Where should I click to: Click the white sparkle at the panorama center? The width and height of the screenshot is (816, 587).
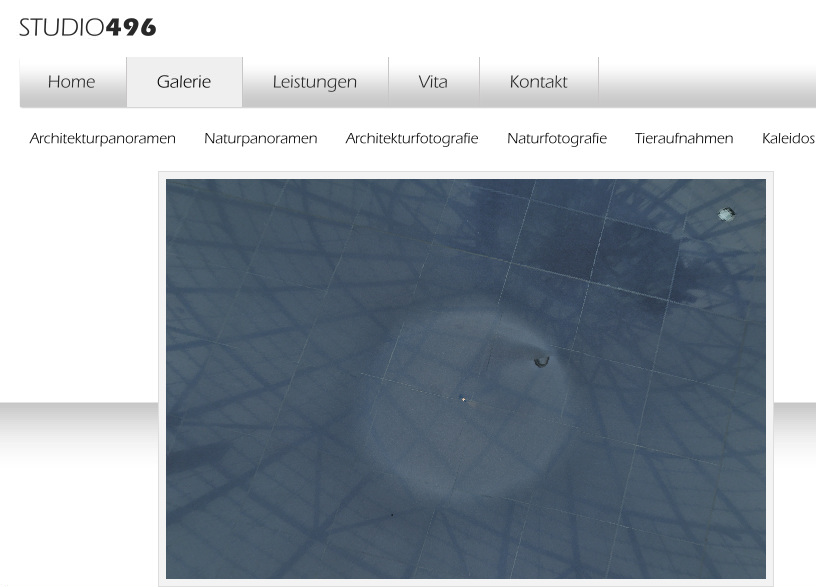463,399
